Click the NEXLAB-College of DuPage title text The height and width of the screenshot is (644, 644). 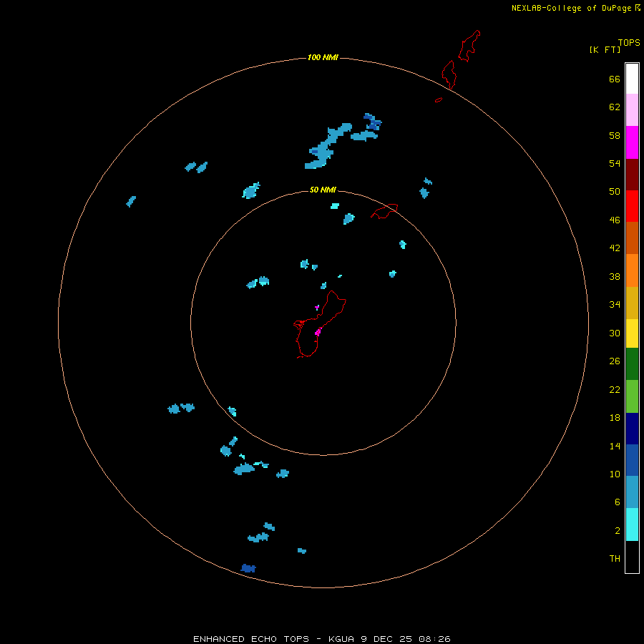(571, 8)
